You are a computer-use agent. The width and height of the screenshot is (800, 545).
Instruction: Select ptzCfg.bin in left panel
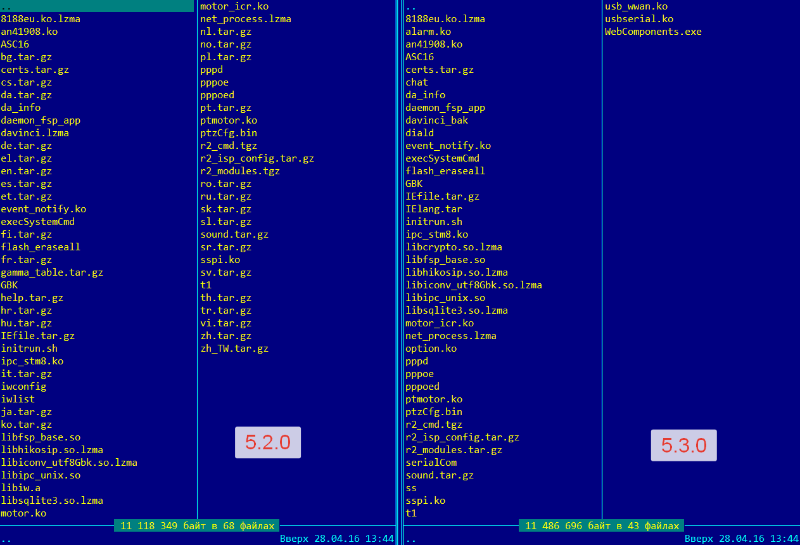click(x=229, y=133)
